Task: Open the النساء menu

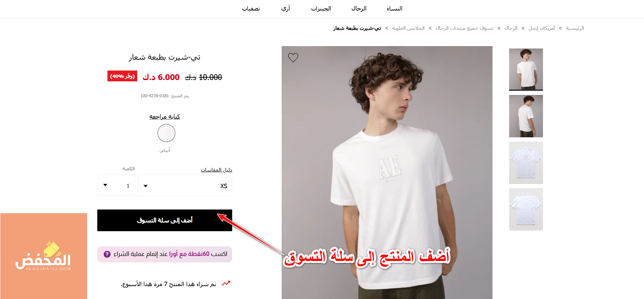Action: pos(395,8)
